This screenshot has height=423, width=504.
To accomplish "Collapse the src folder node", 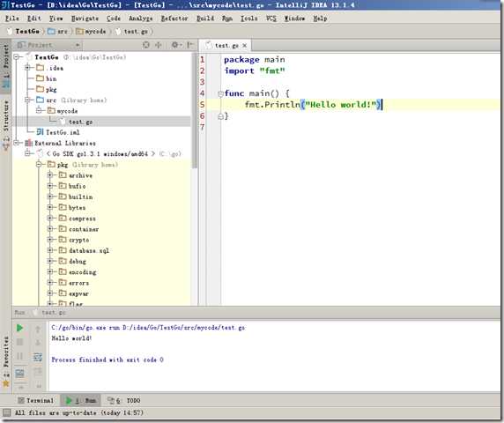I will pos(27,100).
